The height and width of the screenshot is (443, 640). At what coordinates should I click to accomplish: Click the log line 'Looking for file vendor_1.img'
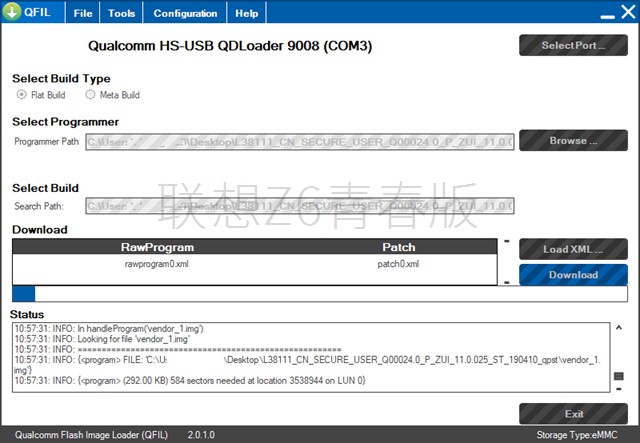tap(102, 339)
